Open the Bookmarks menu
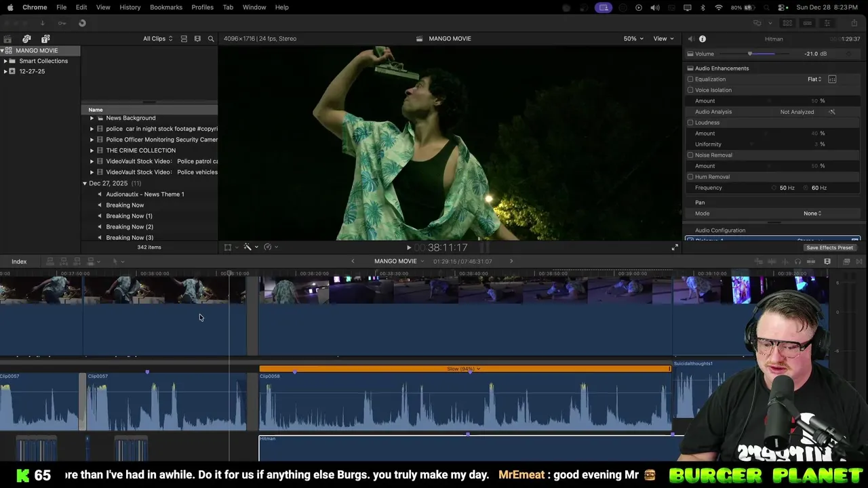Screen dimensions: 868x488 pos(166,7)
